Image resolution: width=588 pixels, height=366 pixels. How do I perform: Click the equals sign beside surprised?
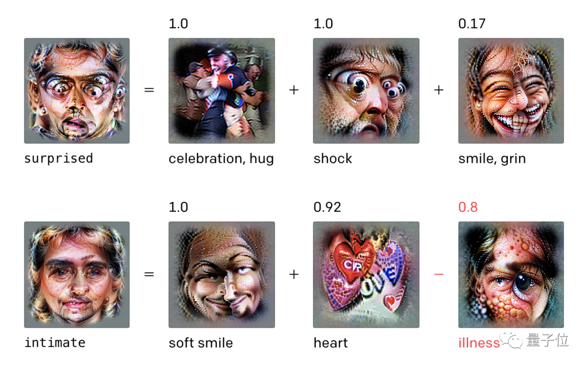[x=149, y=90]
